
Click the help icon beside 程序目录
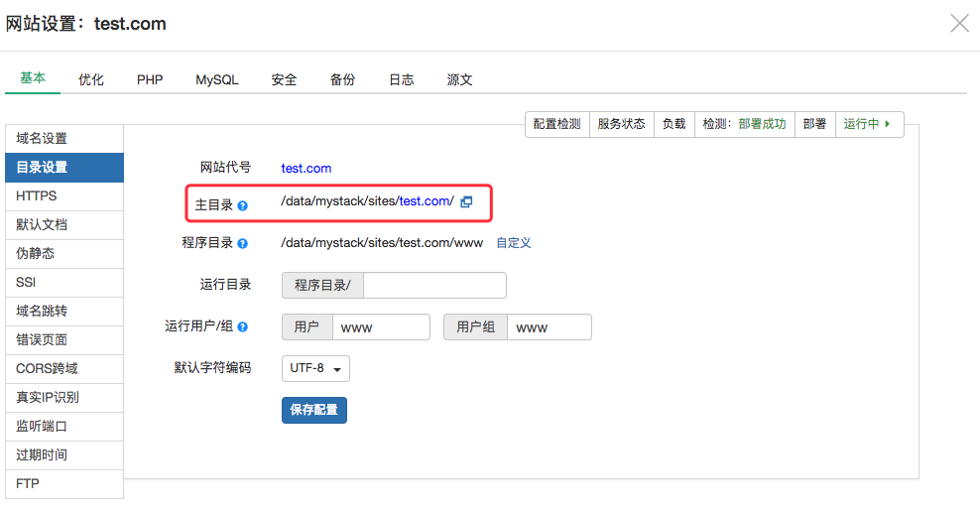coord(243,243)
